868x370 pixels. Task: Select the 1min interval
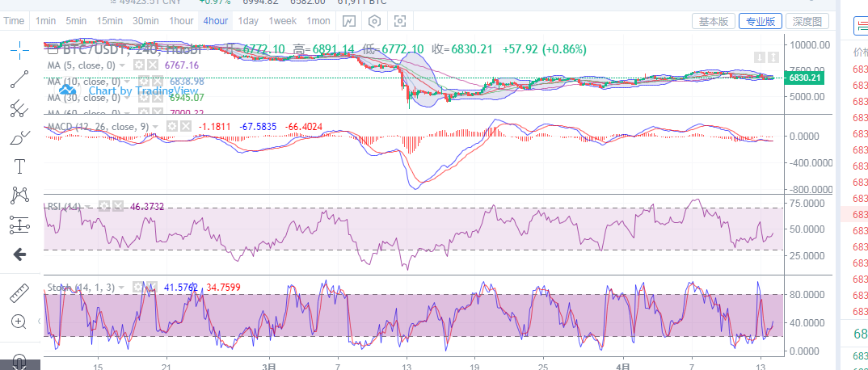pos(45,21)
